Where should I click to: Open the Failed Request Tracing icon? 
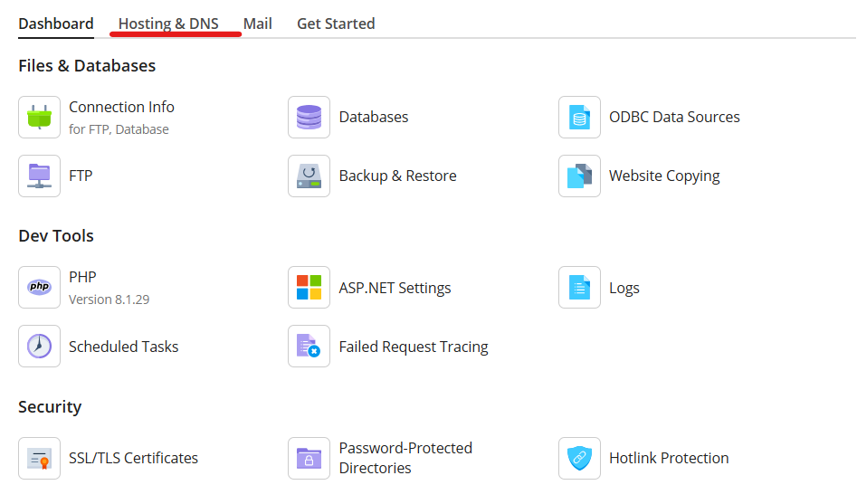[x=309, y=347]
